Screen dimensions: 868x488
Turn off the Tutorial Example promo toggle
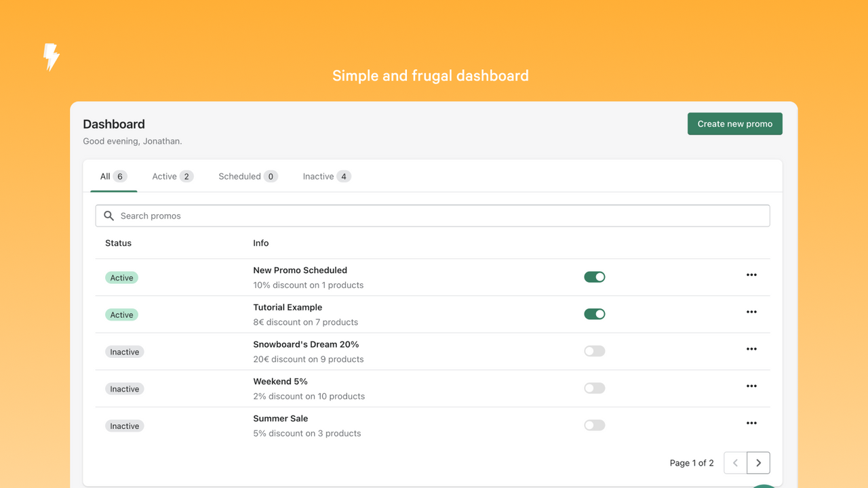point(594,314)
